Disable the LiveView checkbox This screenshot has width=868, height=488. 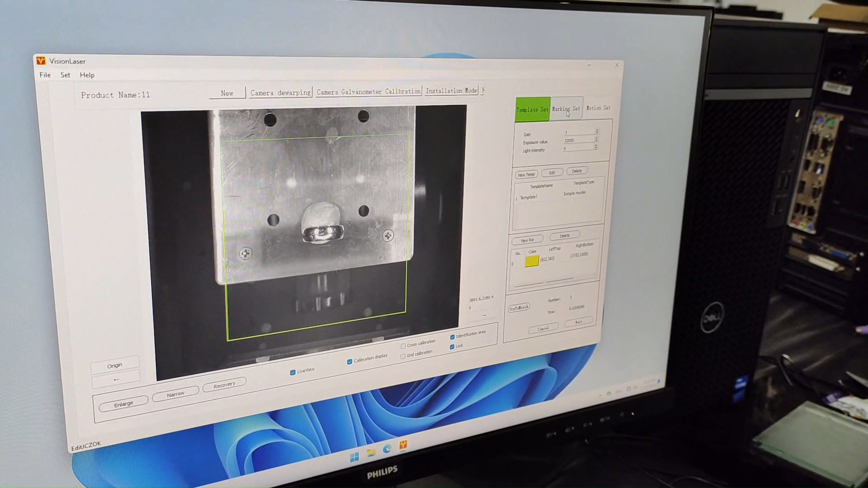click(293, 372)
